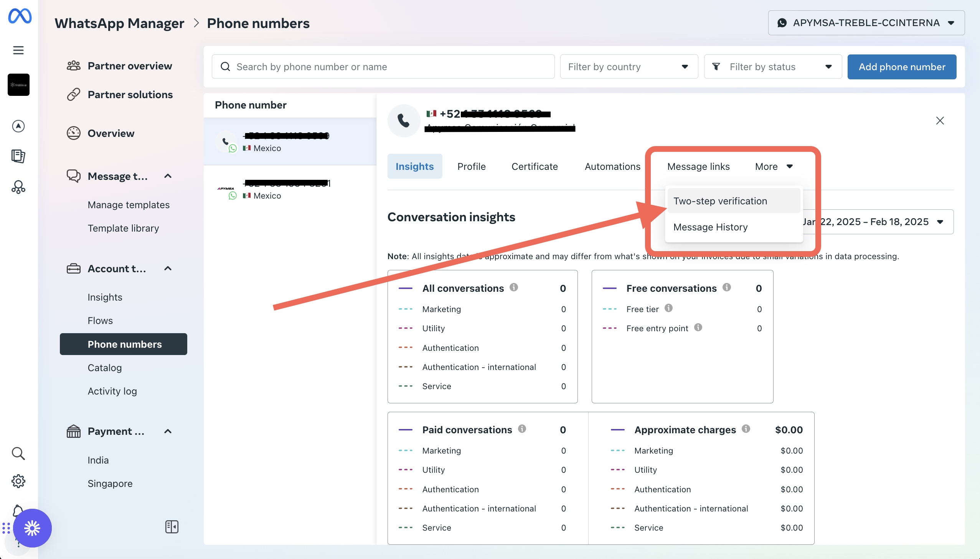The height and width of the screenshot is (559, 980).
Task: Open Partner overview page
Action: 129,66
